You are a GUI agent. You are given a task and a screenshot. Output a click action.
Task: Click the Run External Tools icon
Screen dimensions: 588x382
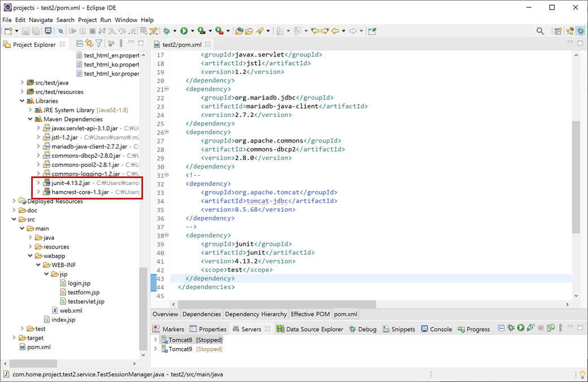click(219, 31)
